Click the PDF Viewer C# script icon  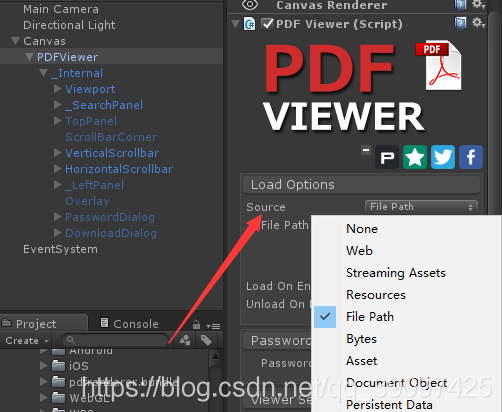point(250,24)
